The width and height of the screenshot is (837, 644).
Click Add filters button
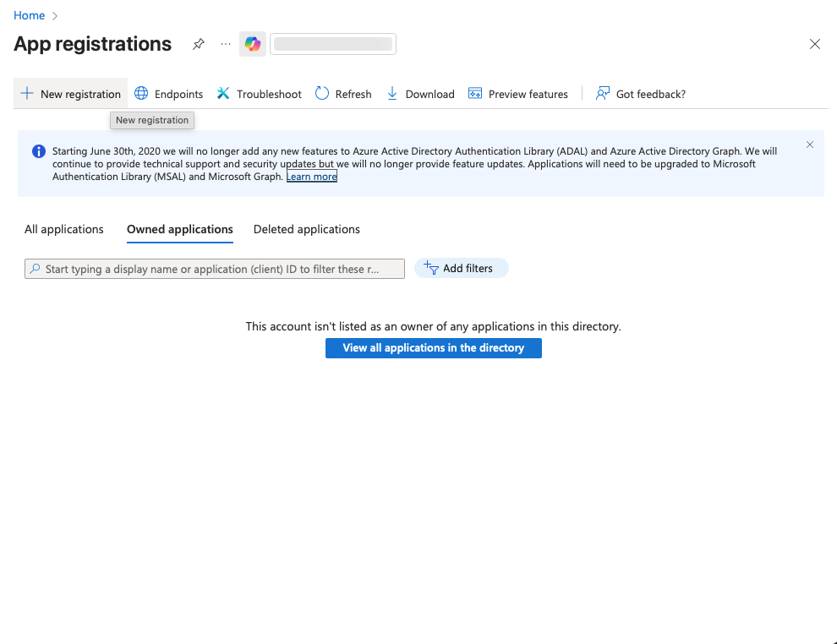click(x=461, y=268)
